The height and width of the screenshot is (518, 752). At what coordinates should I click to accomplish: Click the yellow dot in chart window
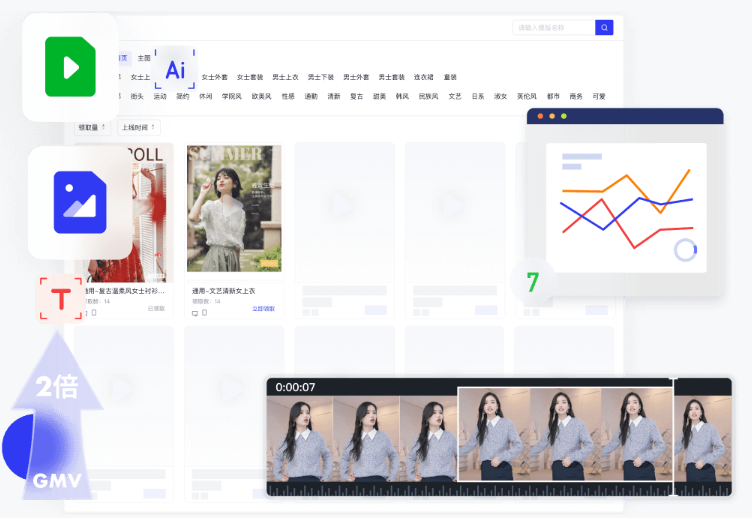(552, 116)
